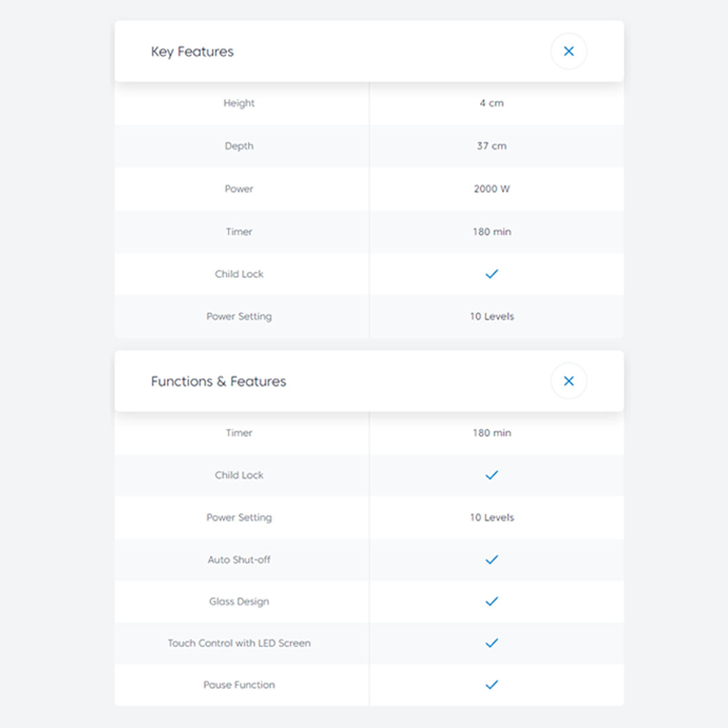Click the Functions & Features header title
This screenshot has height=728, width=728.
(x=218, y=382)
